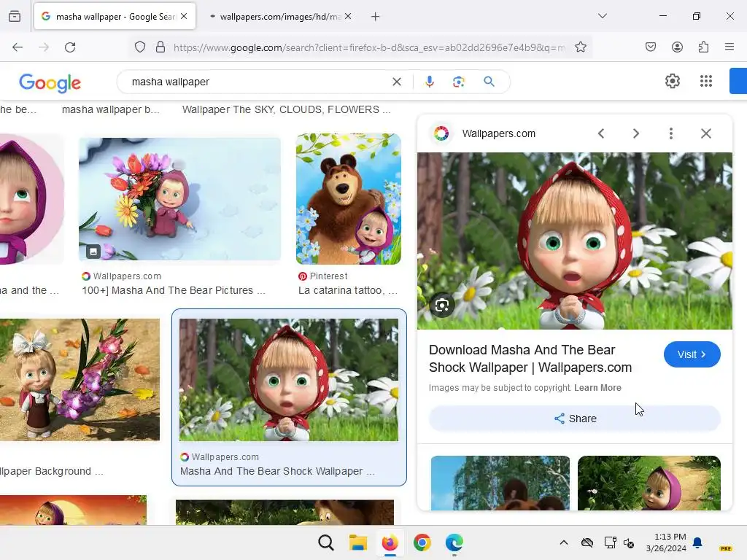Select the Masha with purple flowers thumbnail

click(x=80, y=379)
